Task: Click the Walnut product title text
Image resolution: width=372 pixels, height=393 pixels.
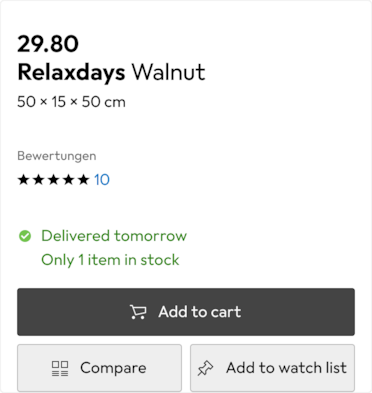Action: 168,72
